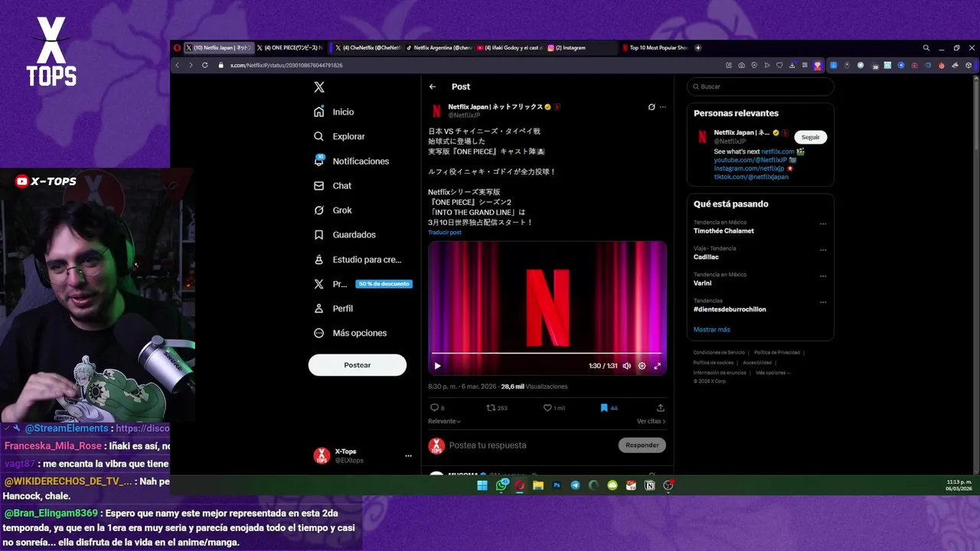Open WhatsApp from the taskbar
Viewport: 980px width, 551px height.
point(501,485)
